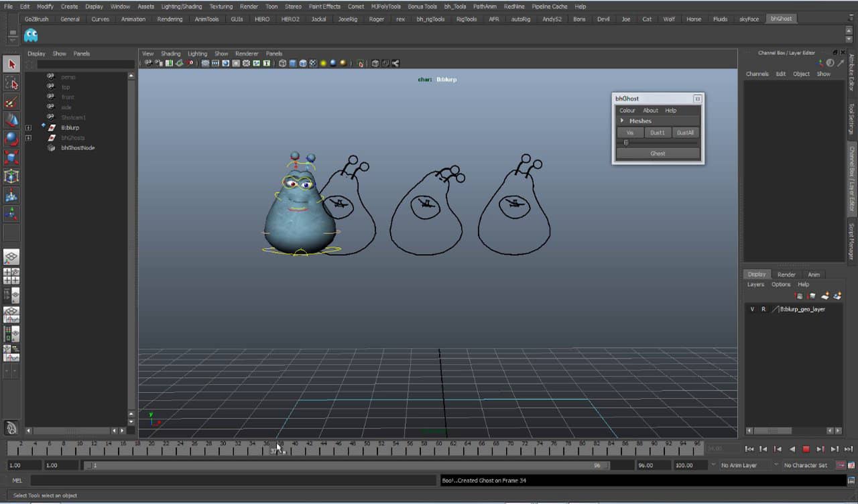Switch to the Anim layer tab
This screenshot has width=858, height=504.
[x=813, y=275]
